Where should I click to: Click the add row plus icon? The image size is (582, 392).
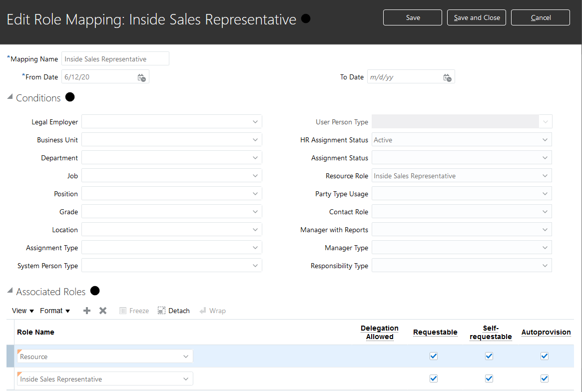[87, 311]
